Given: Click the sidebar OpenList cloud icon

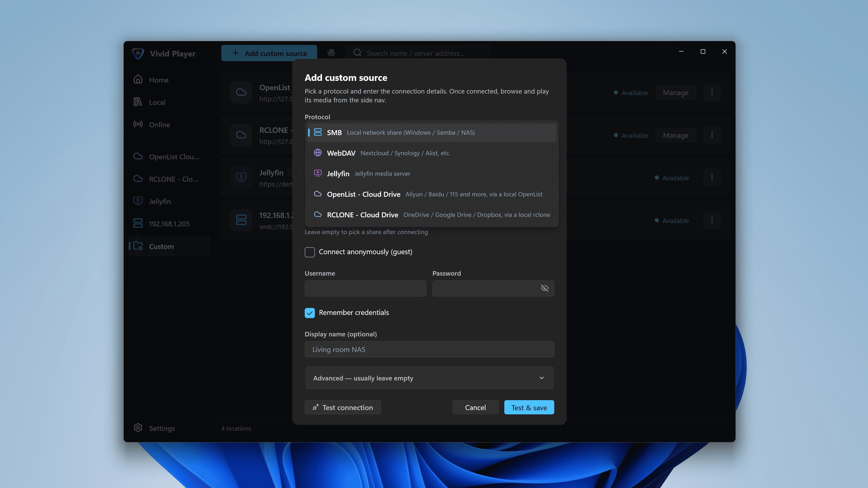Looking at the screenshot, I should pyautogui.click(x=138, y=156).
